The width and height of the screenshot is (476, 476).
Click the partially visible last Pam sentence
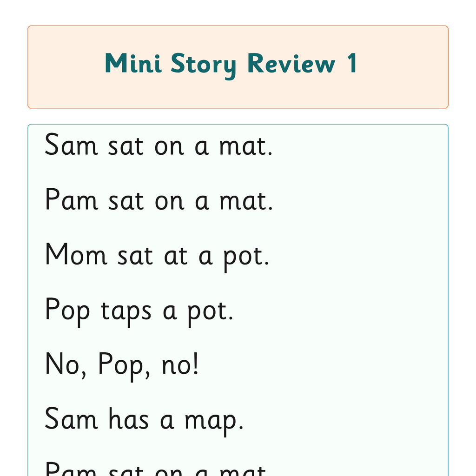coord(155,469)
